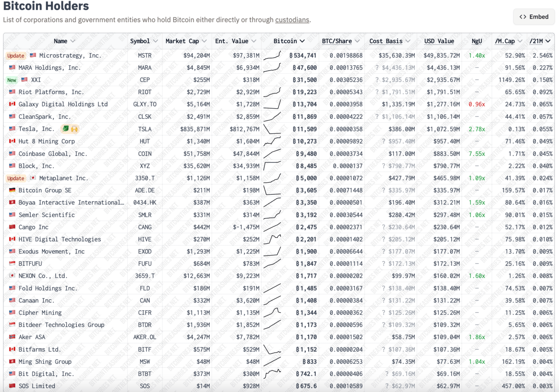Sort the table by Symbol column

(143, 41)
